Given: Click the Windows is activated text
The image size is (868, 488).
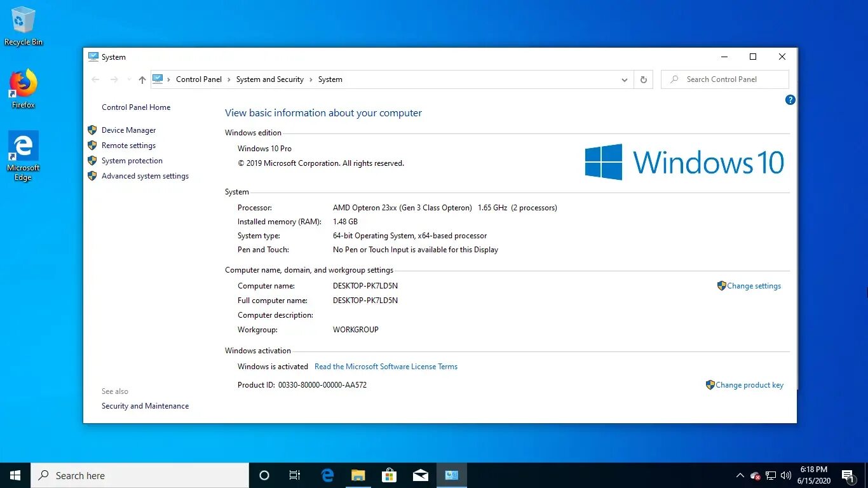Looking at the screenshot, I should 273,367.
